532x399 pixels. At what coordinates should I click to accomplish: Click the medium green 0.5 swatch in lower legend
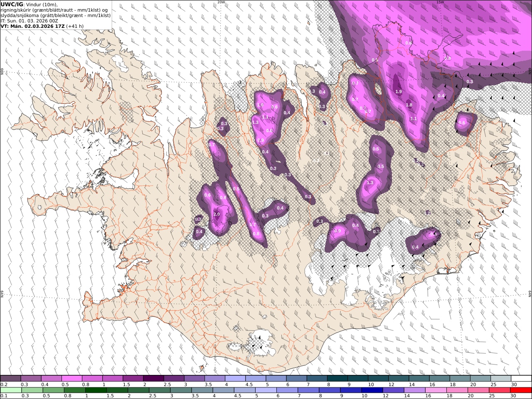click(54, 390)
